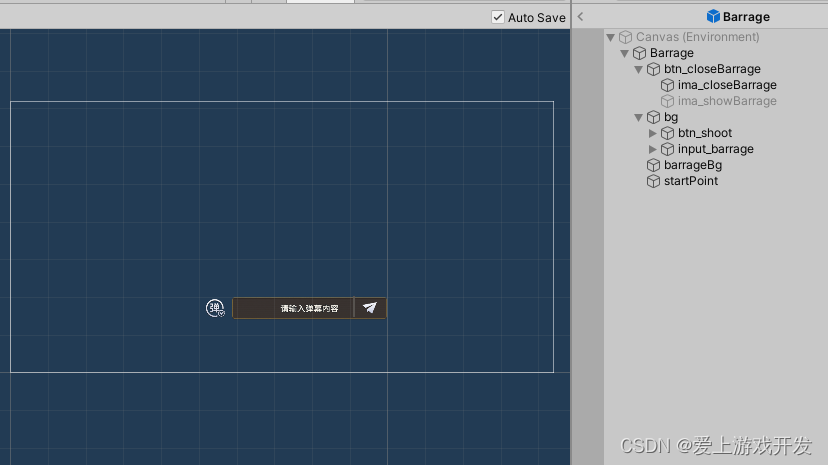Select the Barrage object in hierarchy
The width and height of the screenshot is (828, 465).
(x=671, y=53)
